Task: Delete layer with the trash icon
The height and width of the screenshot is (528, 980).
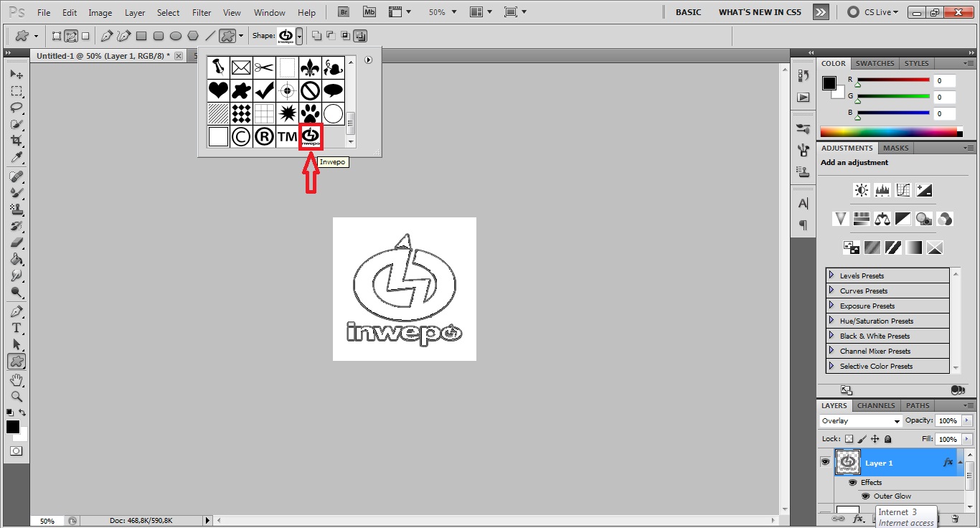Action: pos(955,518)
